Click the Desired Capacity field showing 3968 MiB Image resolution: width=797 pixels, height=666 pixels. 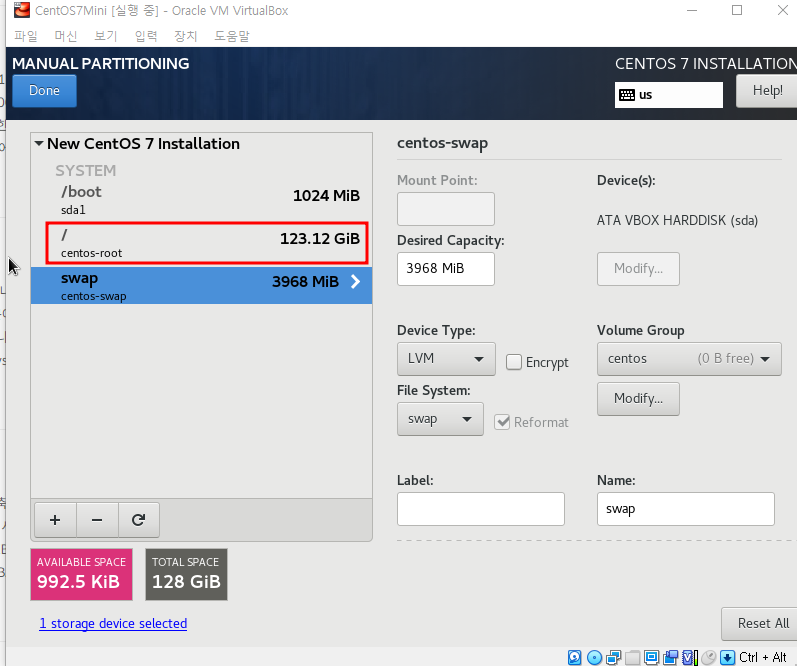click(446, 268)
